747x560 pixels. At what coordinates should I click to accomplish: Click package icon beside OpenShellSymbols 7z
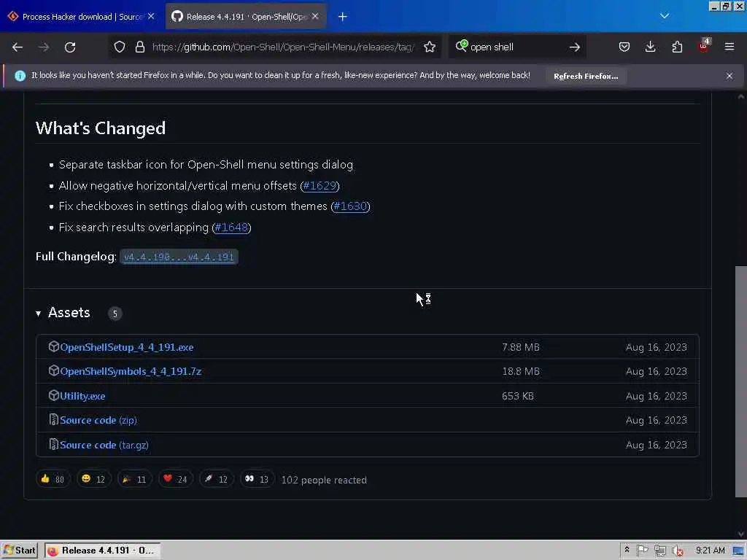54,370
